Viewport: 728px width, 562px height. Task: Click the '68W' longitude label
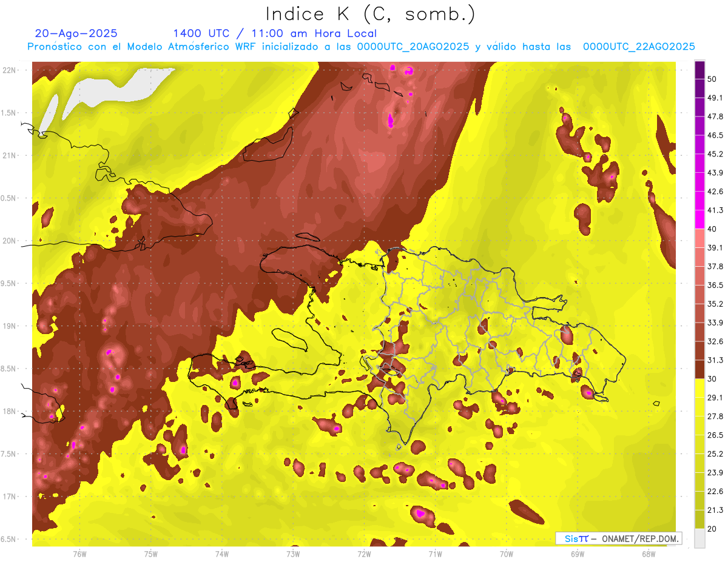648,554
